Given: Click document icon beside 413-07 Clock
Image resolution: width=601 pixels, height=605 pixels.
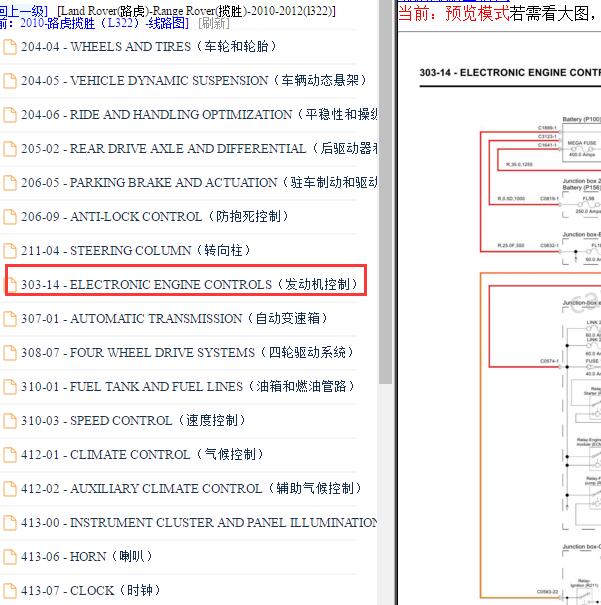Looking at the screenshot, I should pos(10,591).
